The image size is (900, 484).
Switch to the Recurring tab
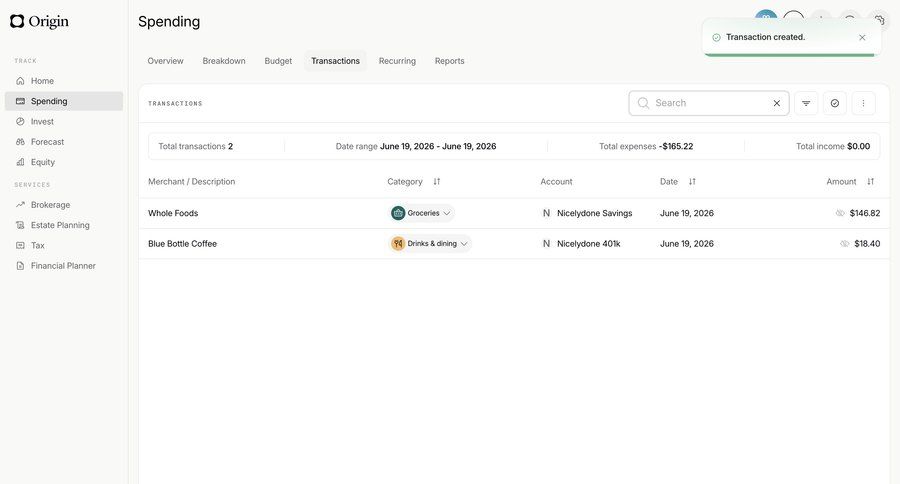point(397,61)
